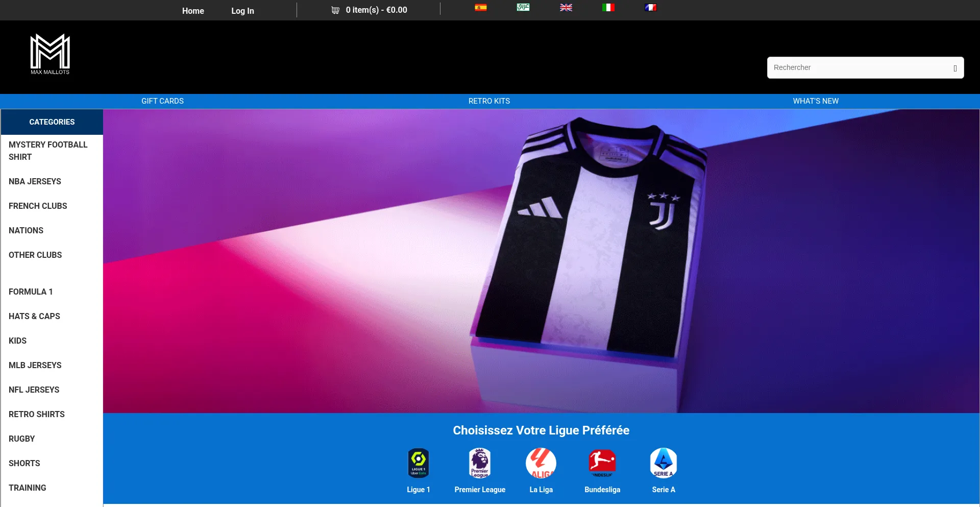The image size is (980, 507).
Task: Open the Log In page
Action: tap(242, 11)
